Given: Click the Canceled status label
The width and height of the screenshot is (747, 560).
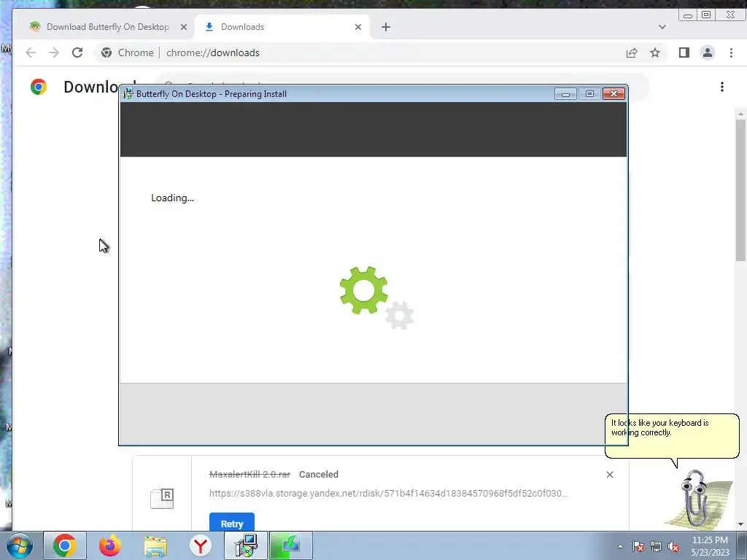Looking at the screenshot, I should click(x=318, y=474).
